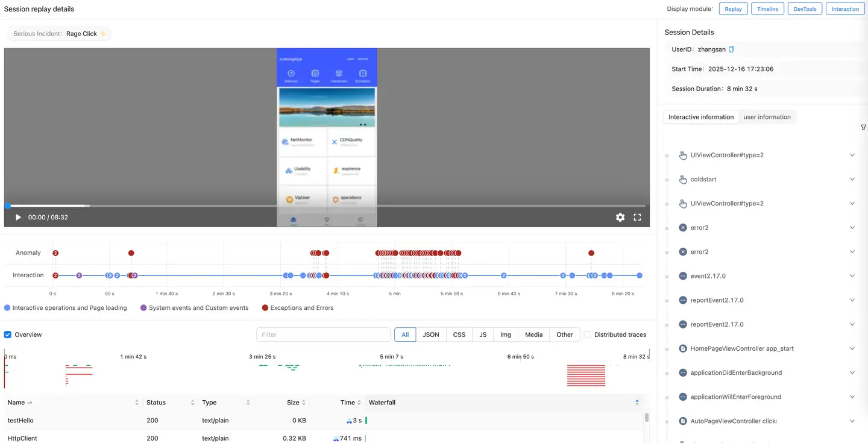Enable the Distributed traces checkbox
The image size is (868, 443).
[x=587, y=335]
